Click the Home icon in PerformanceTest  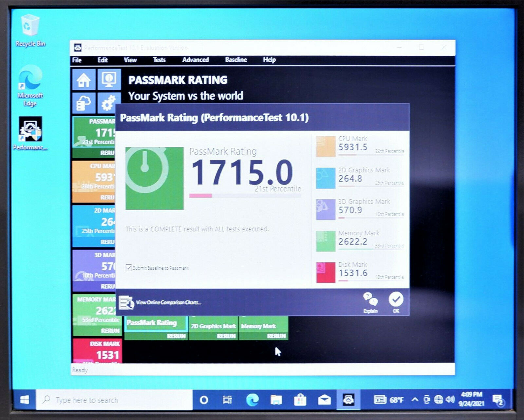tap(84, 79)
